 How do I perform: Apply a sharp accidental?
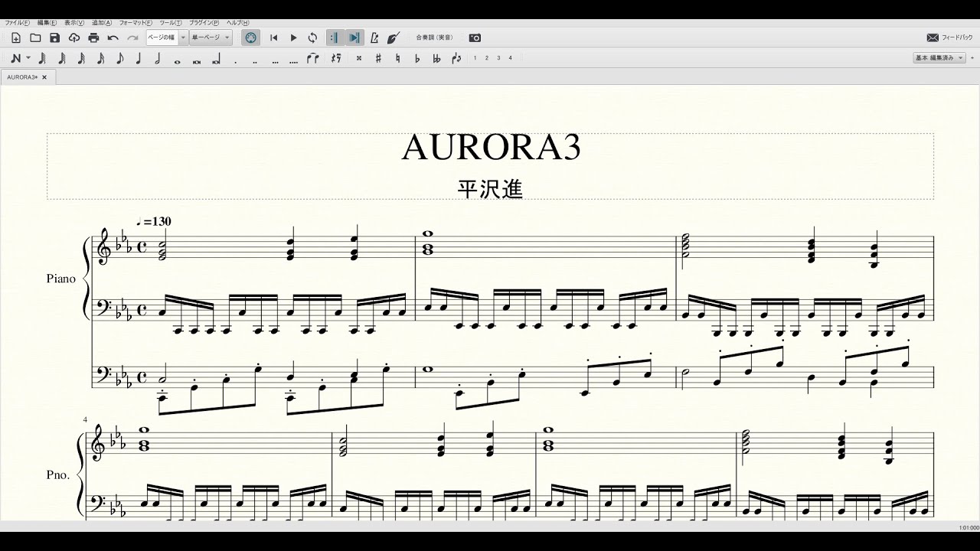(378, 58)
